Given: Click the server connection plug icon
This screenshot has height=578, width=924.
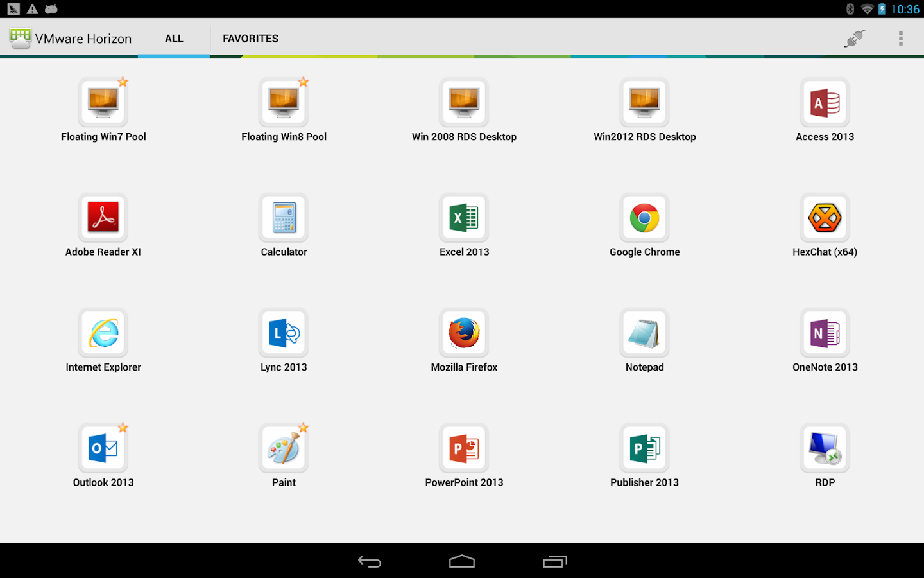Looking at the screenshot, I should click(855, 39).
